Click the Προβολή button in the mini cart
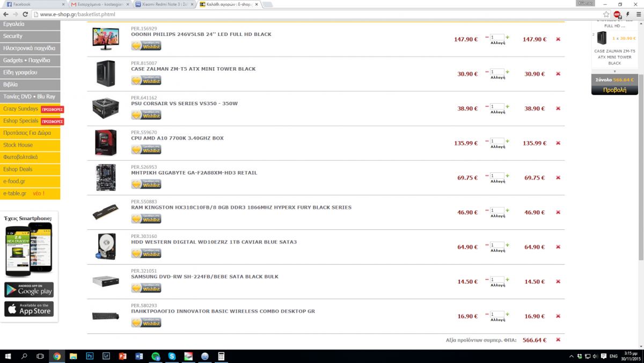 coord(614,90)
